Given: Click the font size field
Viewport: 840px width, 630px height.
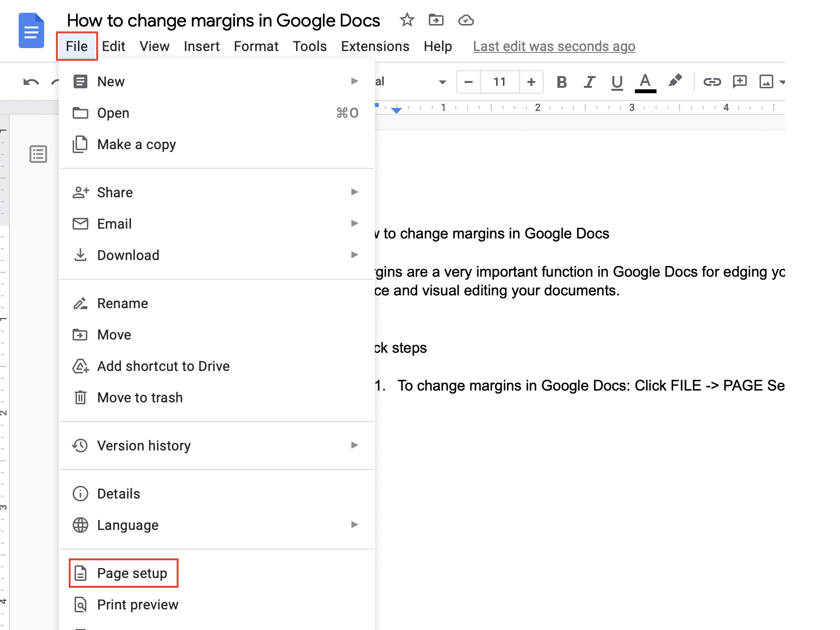Looking at the screenshot, I should (x=499, y=82).
